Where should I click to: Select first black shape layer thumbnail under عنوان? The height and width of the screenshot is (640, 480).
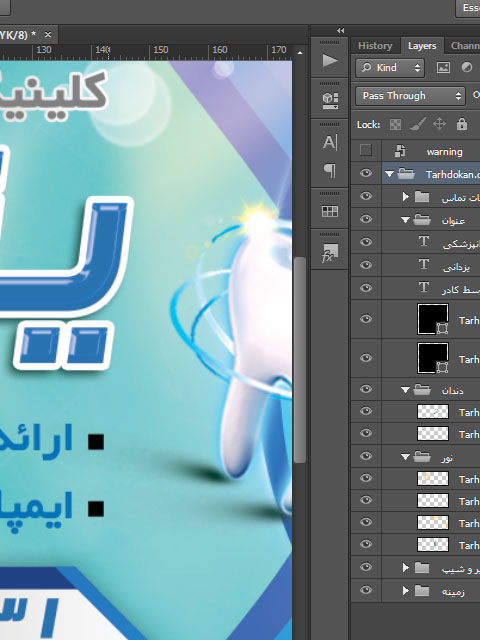(x=433, y=319)
